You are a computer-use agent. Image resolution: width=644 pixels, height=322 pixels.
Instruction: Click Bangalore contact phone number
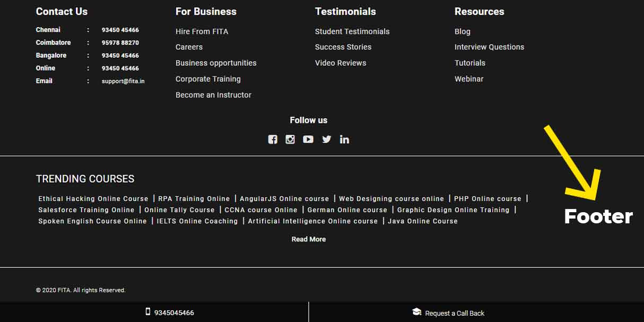[120, 56]
